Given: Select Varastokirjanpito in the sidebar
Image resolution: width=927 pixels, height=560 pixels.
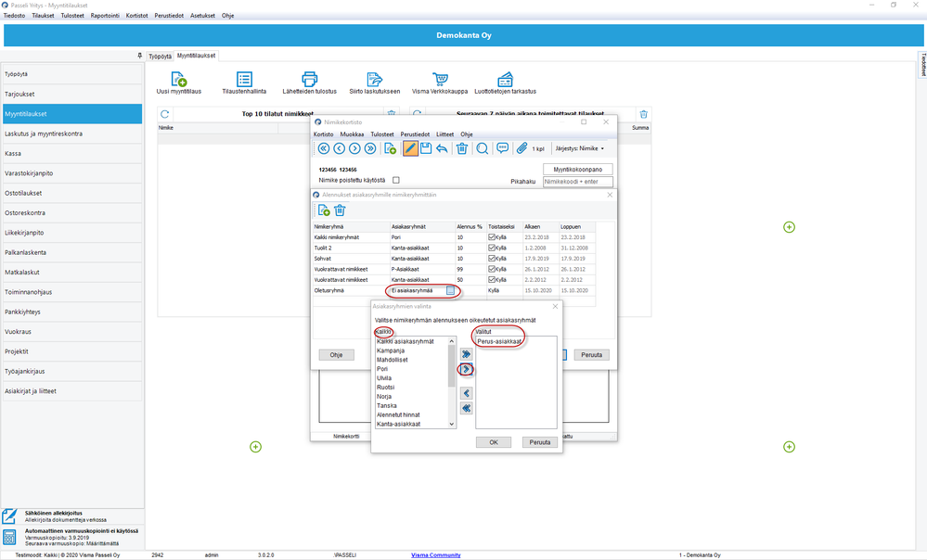Looking at the screenshot, I should pyautogui.click(x=72, y=173).
